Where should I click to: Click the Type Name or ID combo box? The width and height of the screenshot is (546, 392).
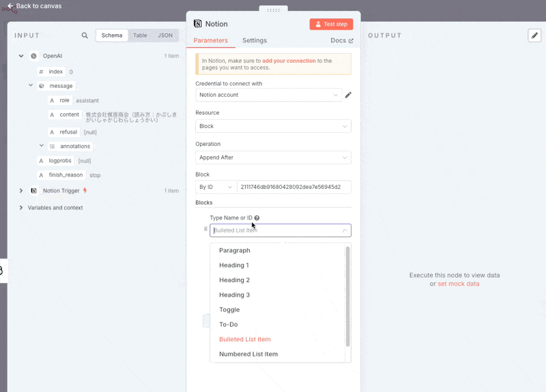click(x=281, y=230)
